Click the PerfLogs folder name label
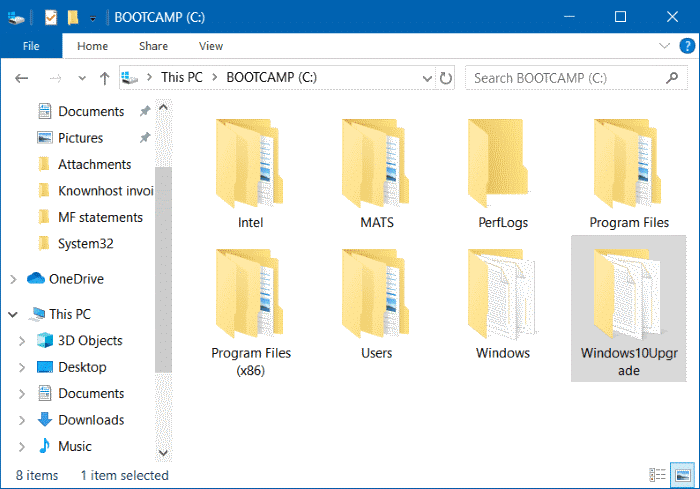 click(503, 222)
